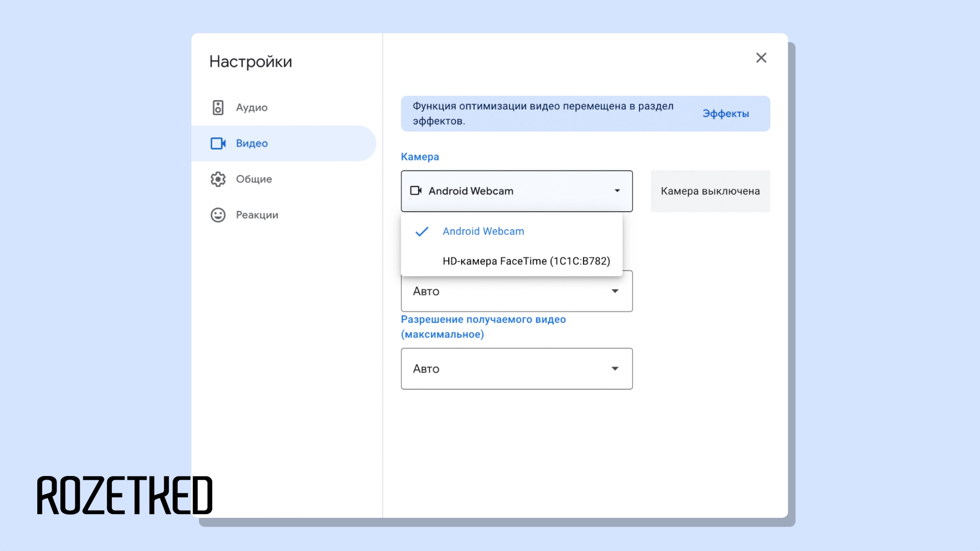Click the Камера section label
980x551 pixels.
pyautogui.click(x=420, y=157)
